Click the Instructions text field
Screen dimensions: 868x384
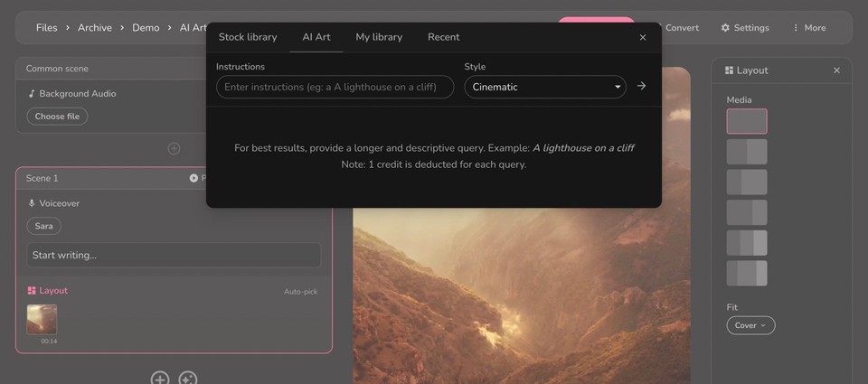pyautogui.click(x=335, y=87)
